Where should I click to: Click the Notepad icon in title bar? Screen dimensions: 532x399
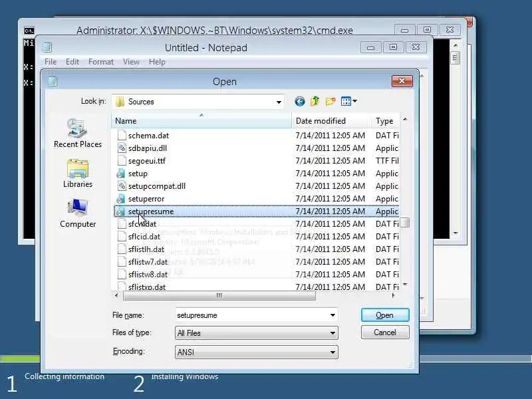[47, 47]
